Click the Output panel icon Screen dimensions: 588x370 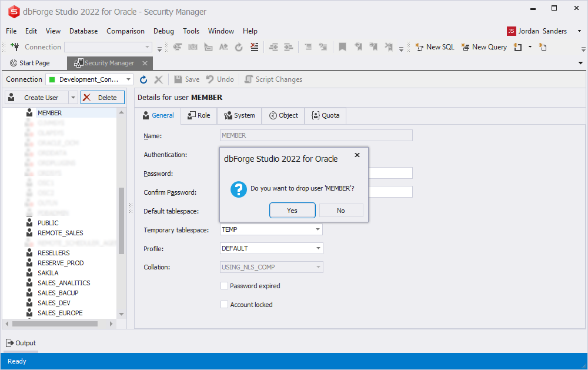(10, 343)
